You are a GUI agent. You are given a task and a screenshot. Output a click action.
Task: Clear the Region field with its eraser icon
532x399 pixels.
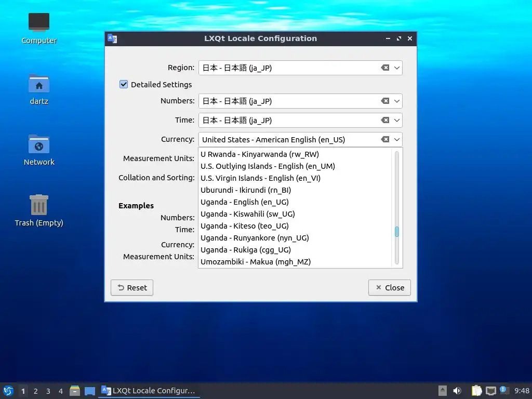pos(385,68)
